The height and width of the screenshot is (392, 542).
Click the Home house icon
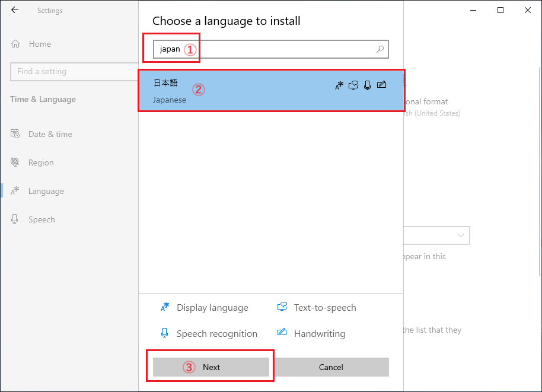(15, 43)
